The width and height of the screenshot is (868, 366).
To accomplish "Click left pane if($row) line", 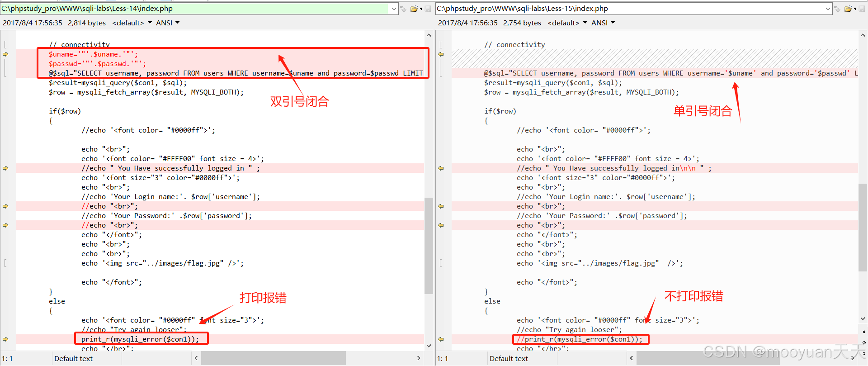I will [65, 111].
